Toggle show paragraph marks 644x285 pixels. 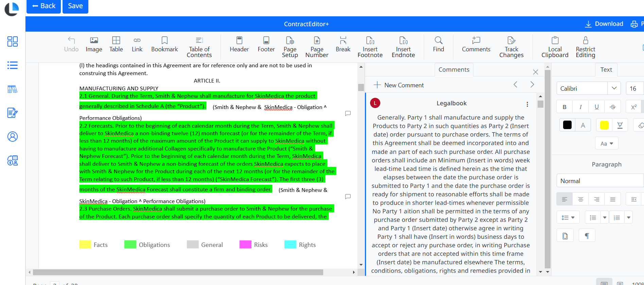[587, 236]
